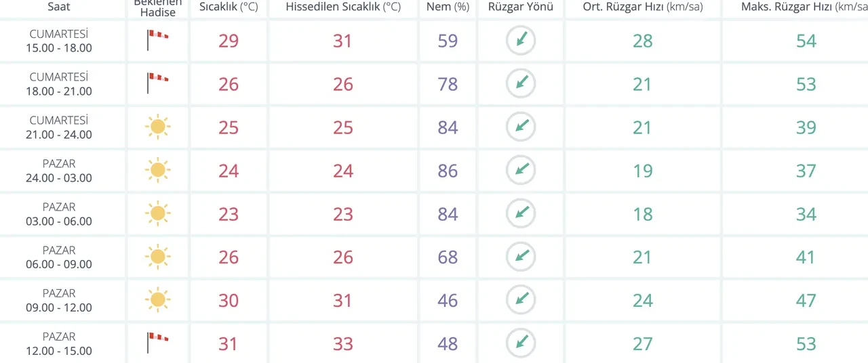Viewport: 868px width, 363px height.
Task: Click wind direction arrow for Pazar 24.00 - 03.00
Action: [520, 171]
